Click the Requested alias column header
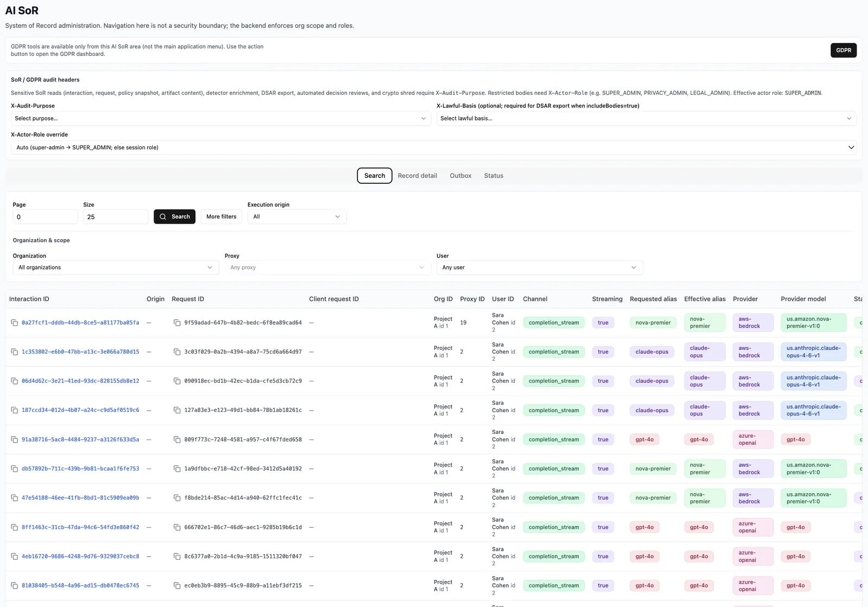868x607 pixels. click(653, 299)
